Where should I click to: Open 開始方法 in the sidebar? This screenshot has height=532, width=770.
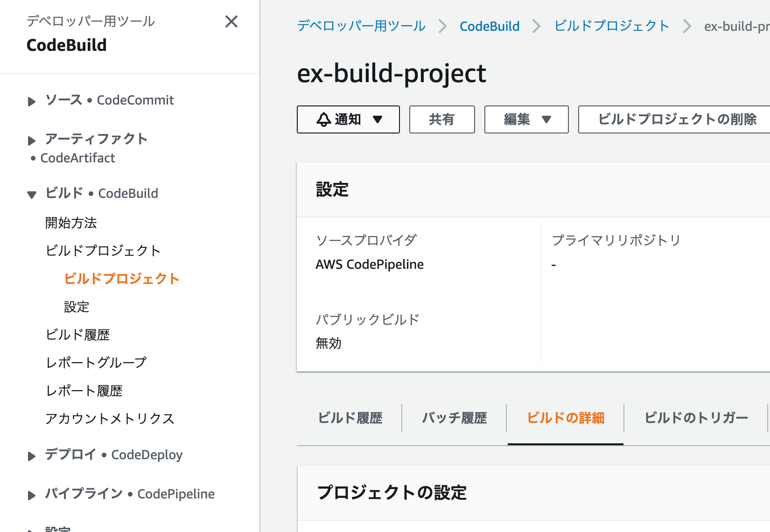click(x=71, y=223)
